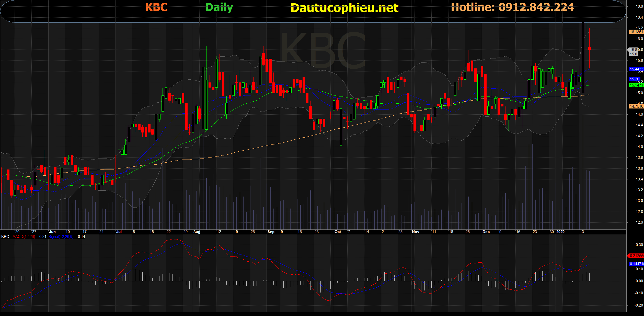
Task: Click the last red candlestick's body
Action: click(x=589, y=48)
